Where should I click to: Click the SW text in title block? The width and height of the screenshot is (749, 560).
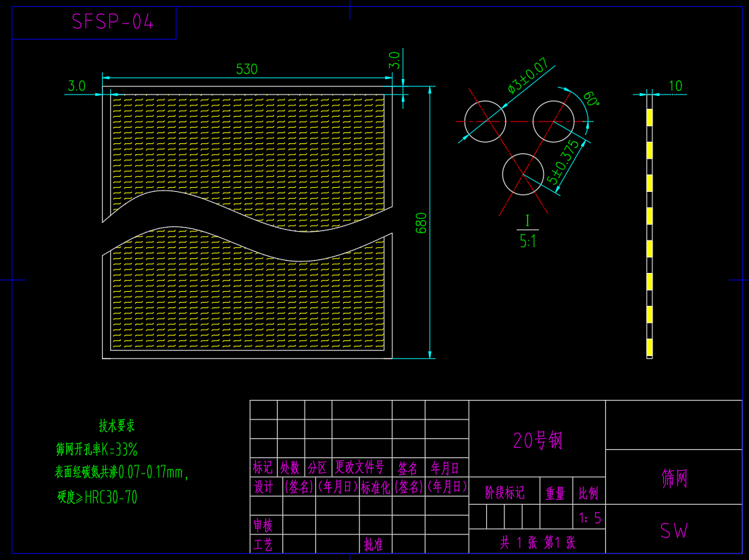(673, 530)
